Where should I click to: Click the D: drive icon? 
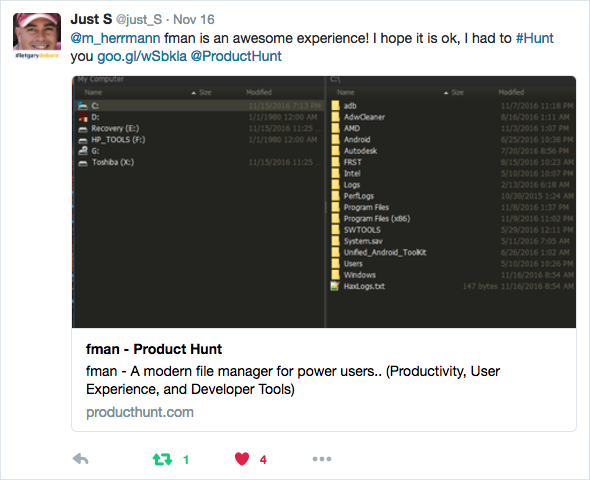pos(83,117)
